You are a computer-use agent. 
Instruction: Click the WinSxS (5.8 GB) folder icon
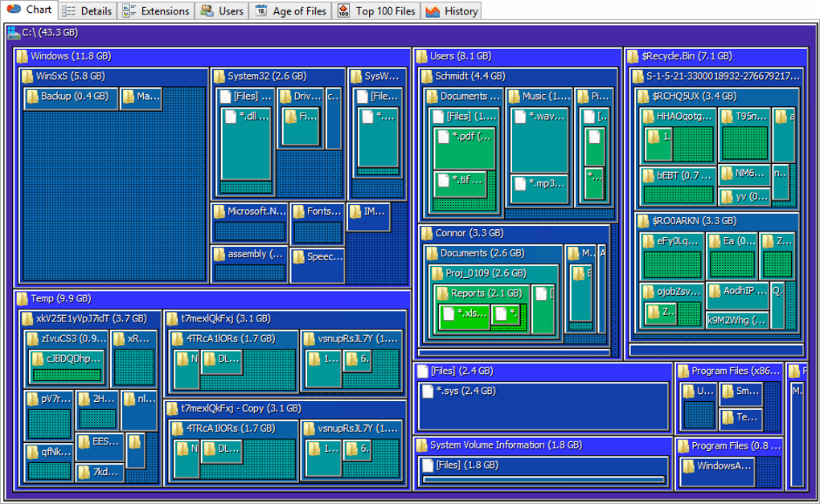click(27, 76)
